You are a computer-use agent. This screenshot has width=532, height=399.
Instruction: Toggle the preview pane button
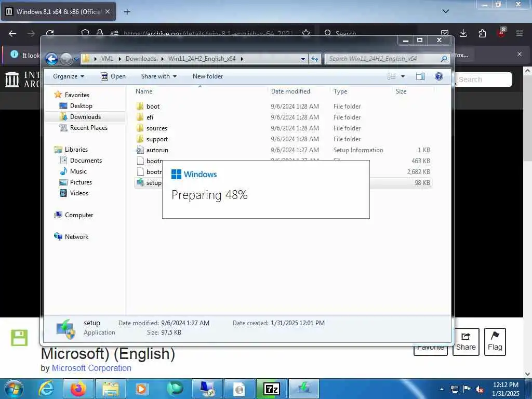(x=420, y=76)
